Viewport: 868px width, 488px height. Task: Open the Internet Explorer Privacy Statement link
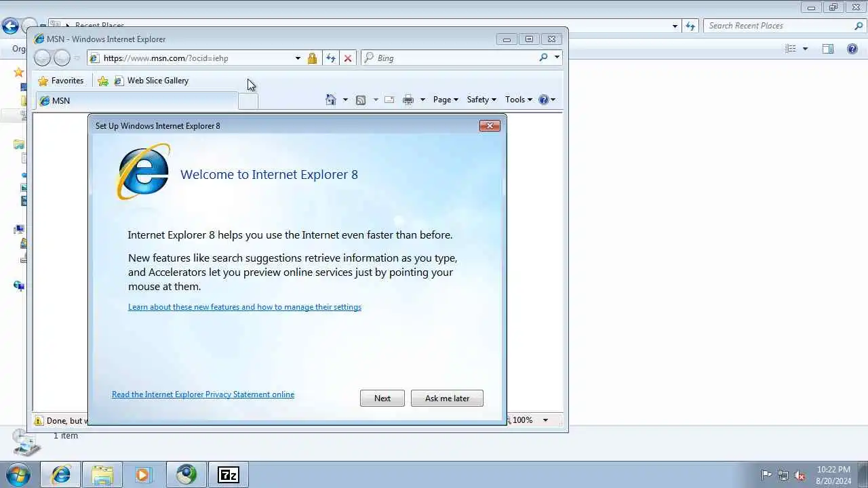(x=203, y=394)
